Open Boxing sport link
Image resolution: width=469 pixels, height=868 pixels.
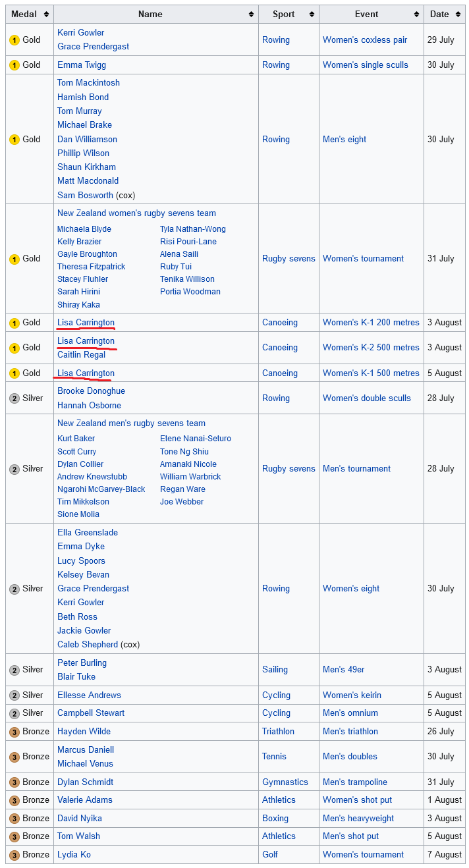[x=275, y=818]
